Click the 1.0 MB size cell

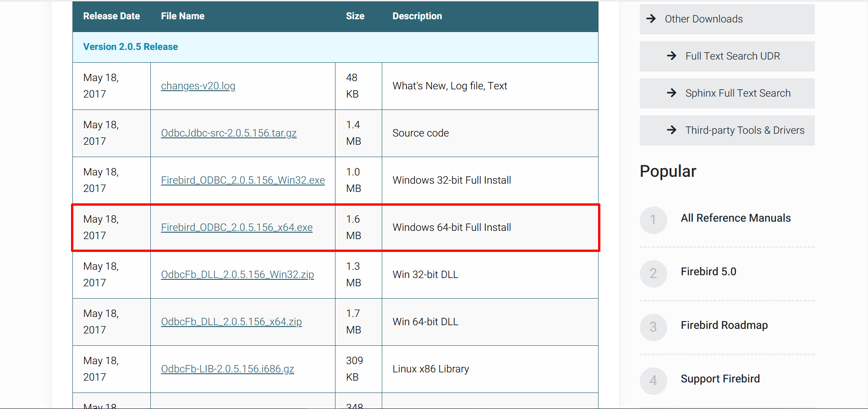click(358, 180)
